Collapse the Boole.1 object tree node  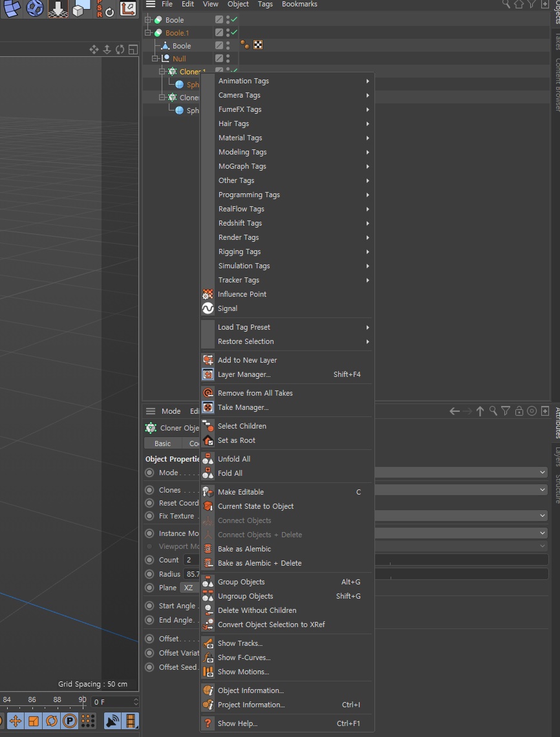click(x=148, y=32)
